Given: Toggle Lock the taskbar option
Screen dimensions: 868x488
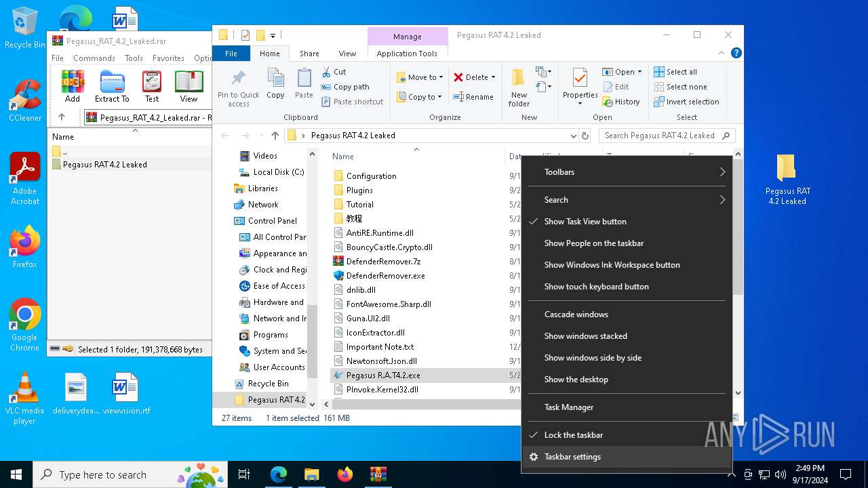Looking at the screenshot, I should (627, 435).
